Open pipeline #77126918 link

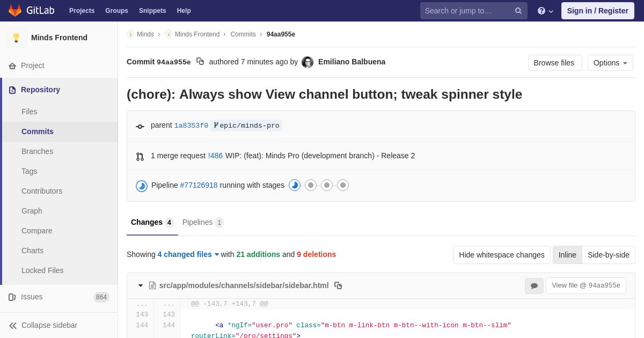click(x=199, y=185)
